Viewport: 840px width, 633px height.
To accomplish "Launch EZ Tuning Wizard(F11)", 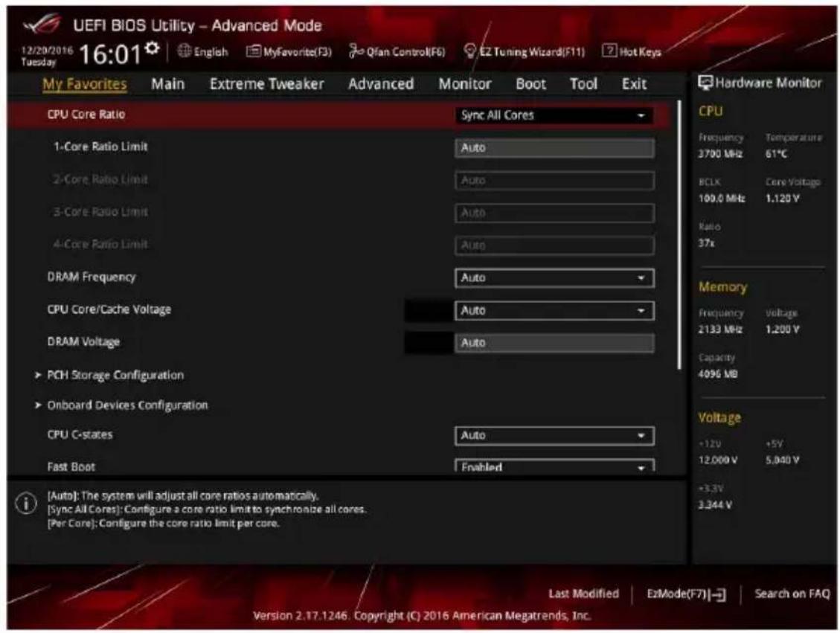I will point(524,51).
